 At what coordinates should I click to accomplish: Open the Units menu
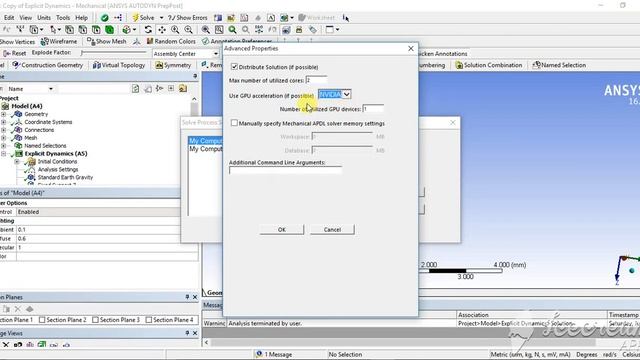coord(44,18)
